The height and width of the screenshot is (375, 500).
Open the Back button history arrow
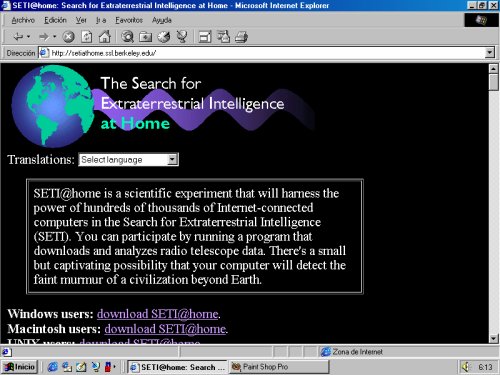click(29, 37)
